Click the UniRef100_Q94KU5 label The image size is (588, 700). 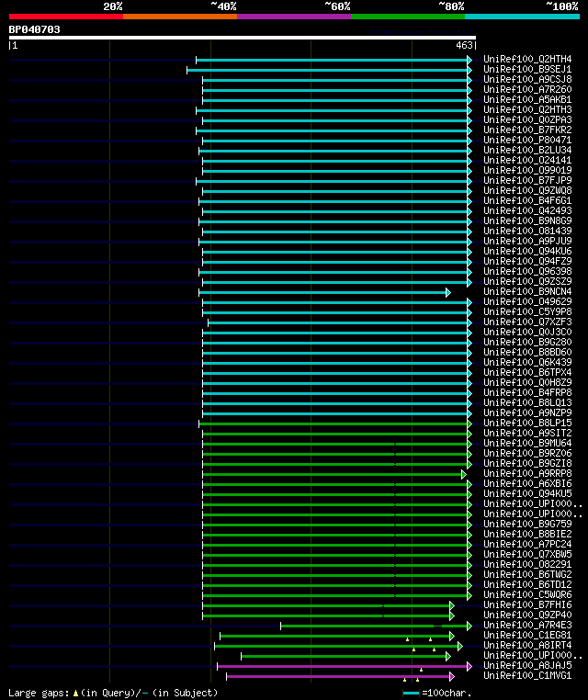527,493
